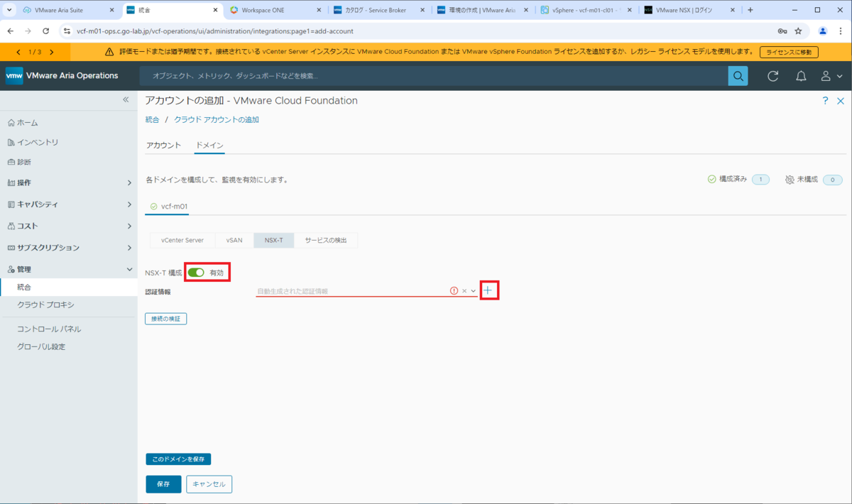The height and width of the screenshot is (504, 852).
Task: Go to next banner message arrow
Action: pos(52,52)
